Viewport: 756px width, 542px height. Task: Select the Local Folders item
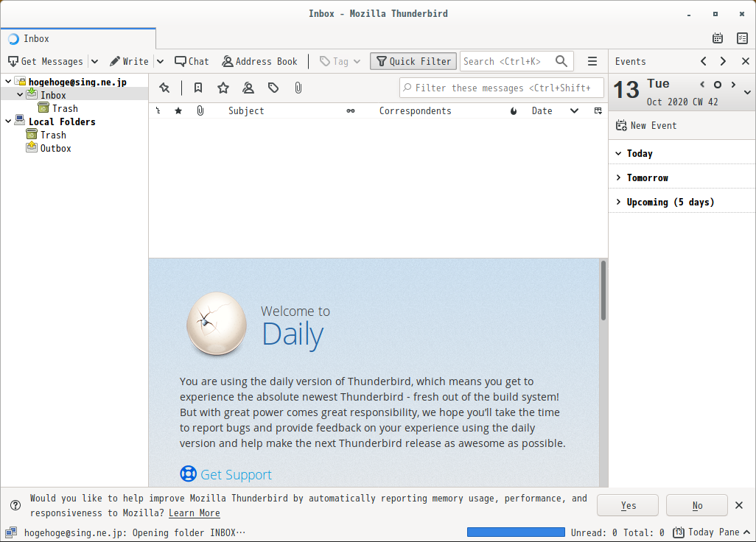(62, 122)
